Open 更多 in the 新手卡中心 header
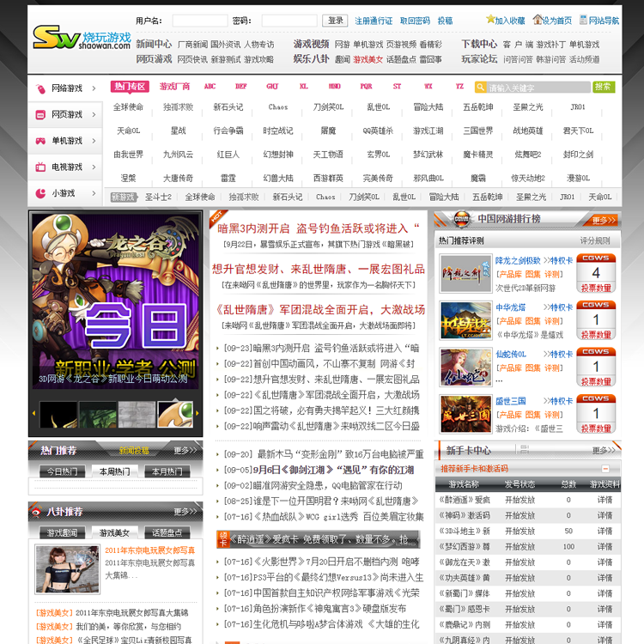Screen dimensions: 644x644 [x=604, y=451]
